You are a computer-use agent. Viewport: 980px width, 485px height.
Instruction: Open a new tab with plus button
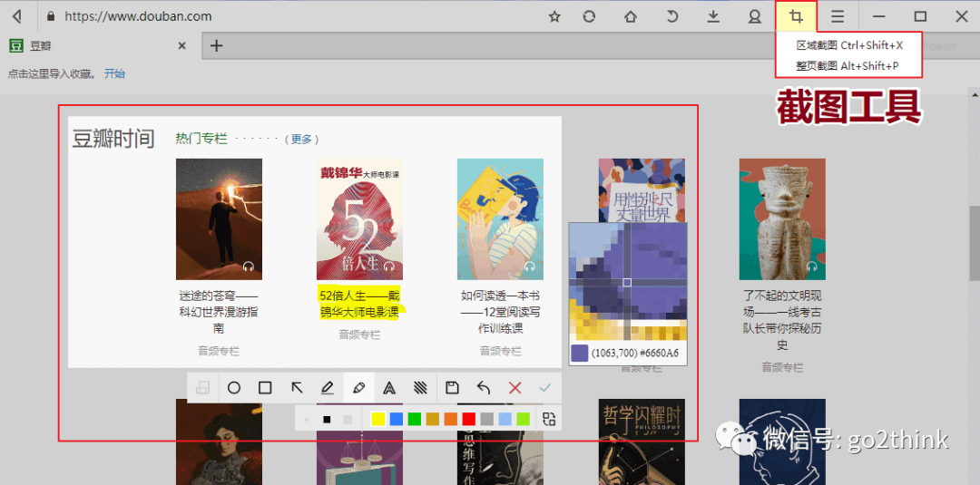pos(216,45)
